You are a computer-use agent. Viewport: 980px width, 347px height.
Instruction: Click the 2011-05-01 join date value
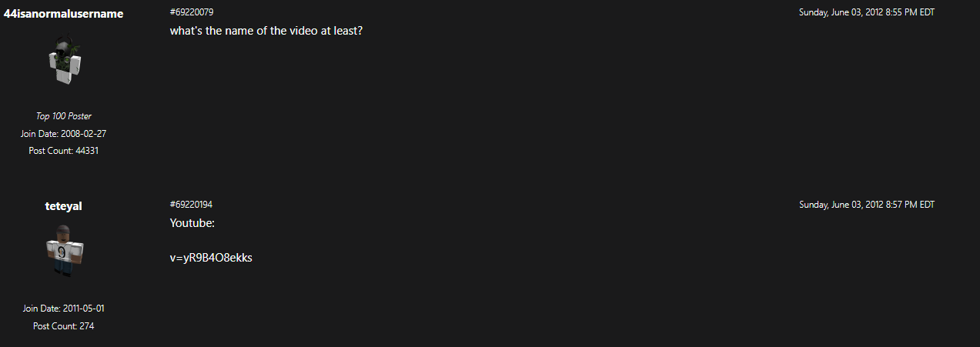[x=83, y=309]
